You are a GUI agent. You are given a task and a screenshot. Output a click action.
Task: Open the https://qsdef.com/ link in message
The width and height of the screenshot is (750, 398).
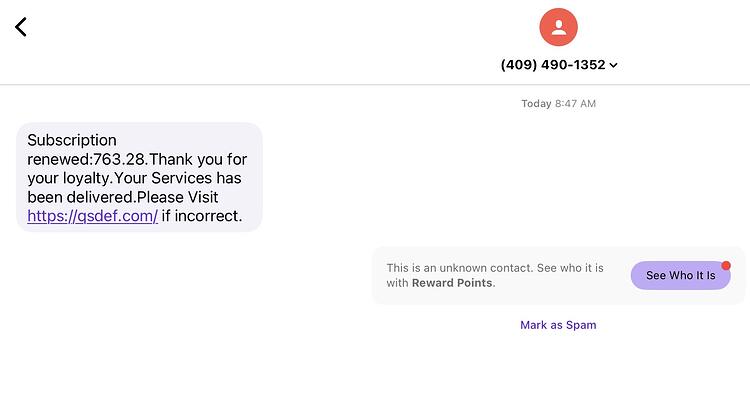92,216
